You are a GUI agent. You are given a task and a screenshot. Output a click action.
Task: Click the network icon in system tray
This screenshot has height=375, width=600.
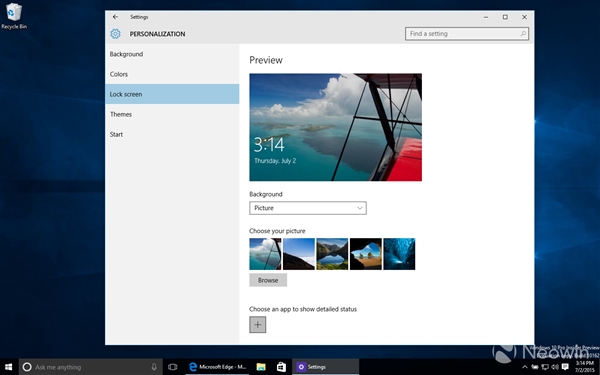click(545, 367)
